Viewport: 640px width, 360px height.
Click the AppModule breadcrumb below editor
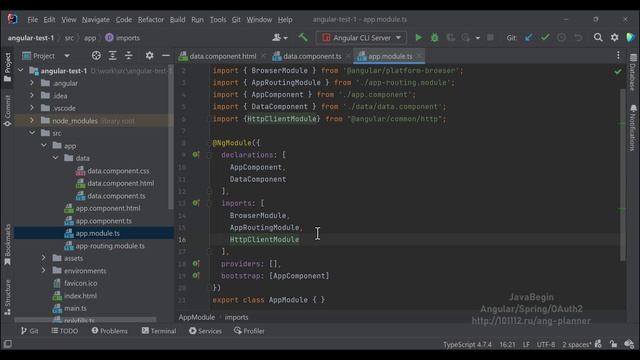click(197, 317)
